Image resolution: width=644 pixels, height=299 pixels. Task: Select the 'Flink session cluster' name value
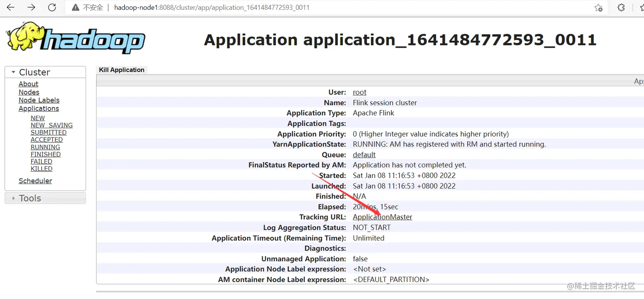coord(385,103)
